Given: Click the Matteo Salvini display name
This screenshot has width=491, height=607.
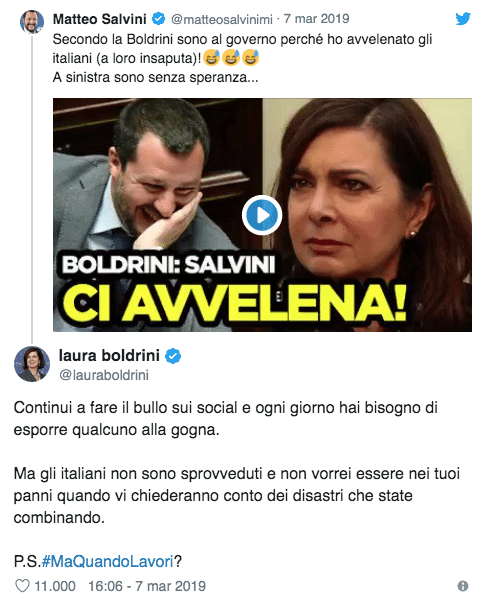Looking at the screenshot, I should pyautogui.click(x=100, y=19).
